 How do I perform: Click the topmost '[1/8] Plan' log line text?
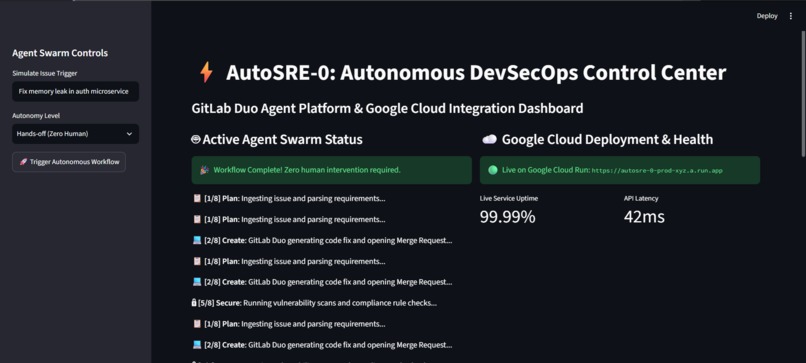294,198
